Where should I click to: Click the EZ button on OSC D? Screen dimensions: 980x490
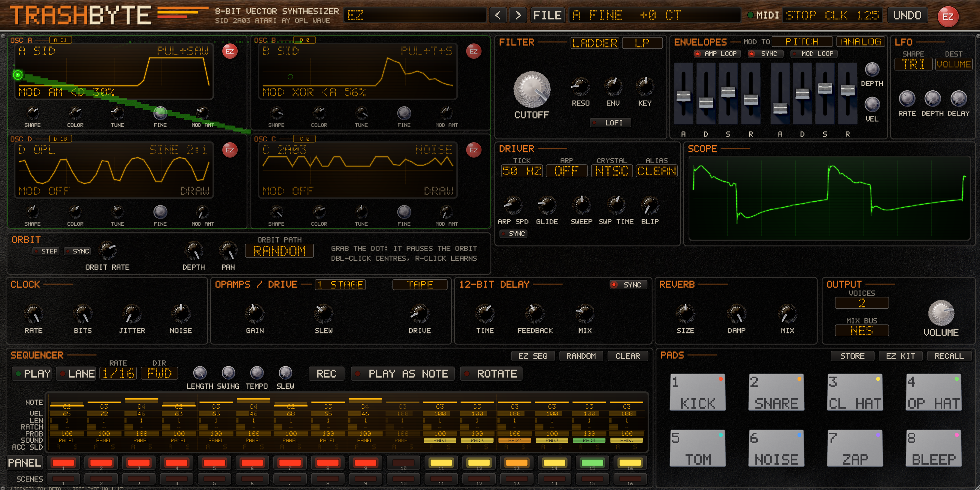point(230,150)
